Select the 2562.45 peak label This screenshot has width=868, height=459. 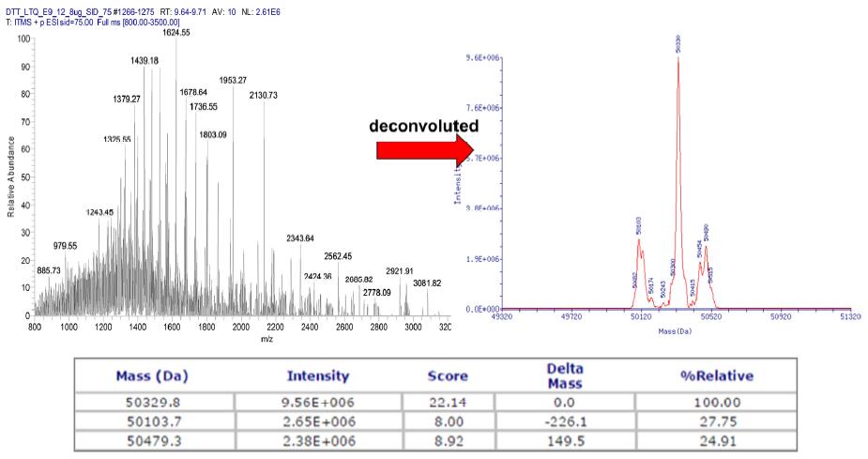(338, 256)
